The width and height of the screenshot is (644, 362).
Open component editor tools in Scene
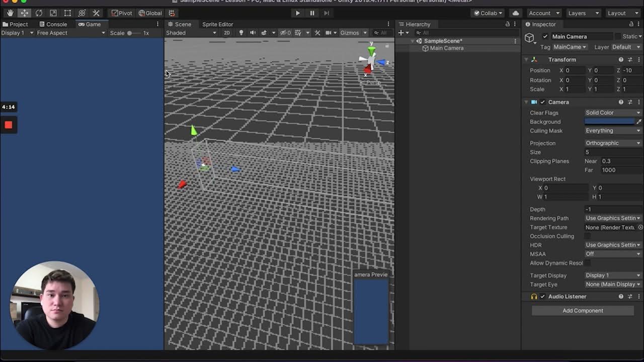[x=317, y=33]
